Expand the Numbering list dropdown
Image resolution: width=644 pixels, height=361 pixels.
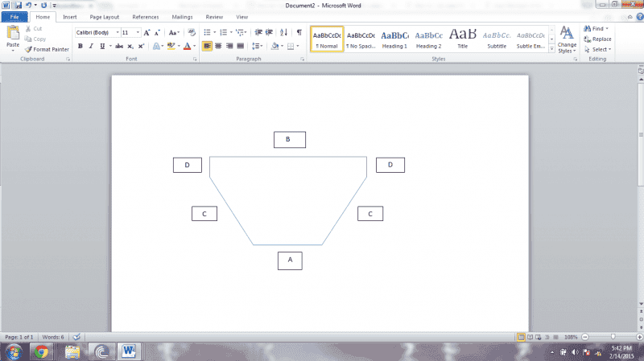(231, 32)
